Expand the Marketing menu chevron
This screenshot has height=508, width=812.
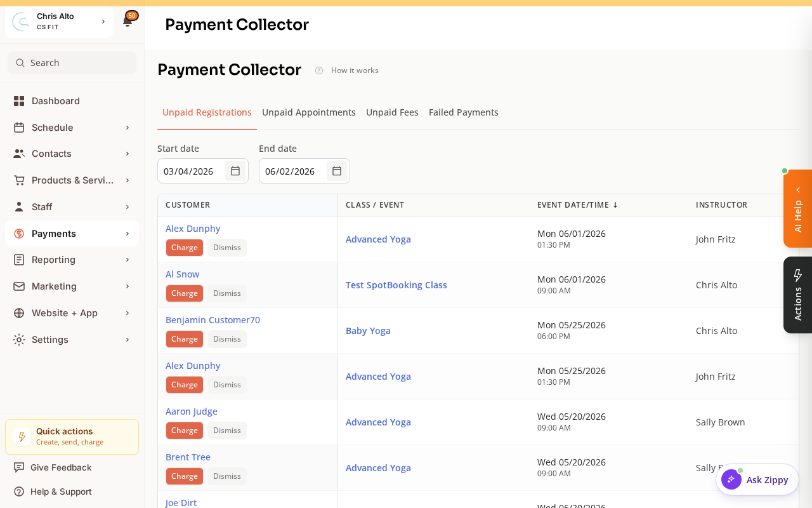[128, 286]
